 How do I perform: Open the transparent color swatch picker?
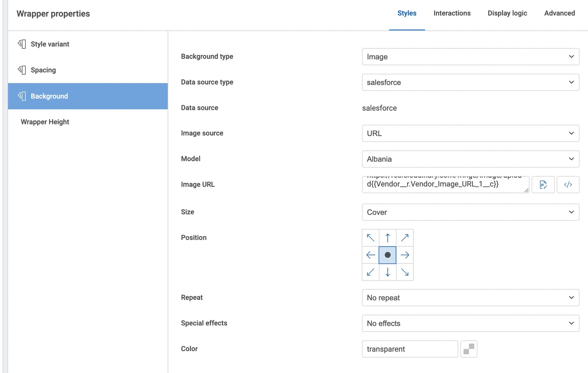(x=469, y=349)
